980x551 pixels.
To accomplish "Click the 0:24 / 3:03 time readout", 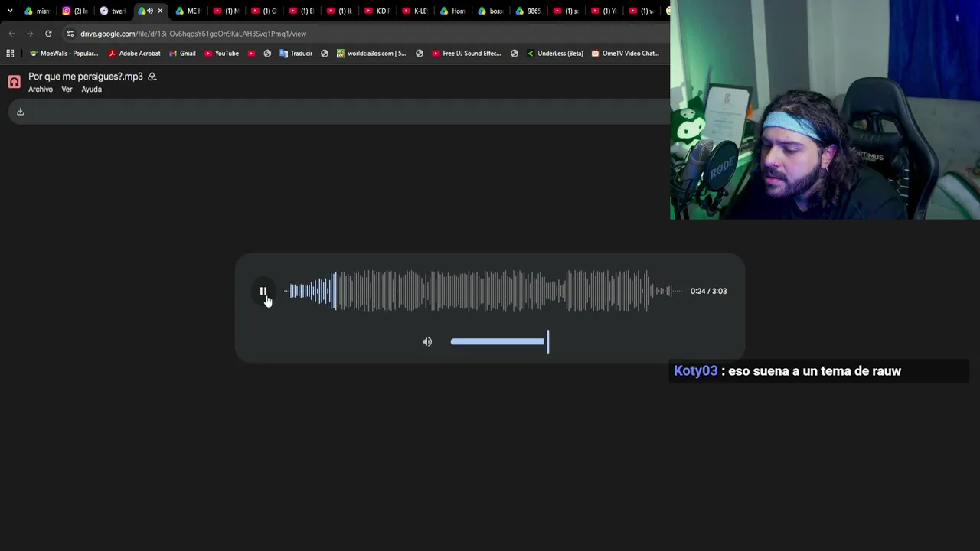I will tap(708, 291).
